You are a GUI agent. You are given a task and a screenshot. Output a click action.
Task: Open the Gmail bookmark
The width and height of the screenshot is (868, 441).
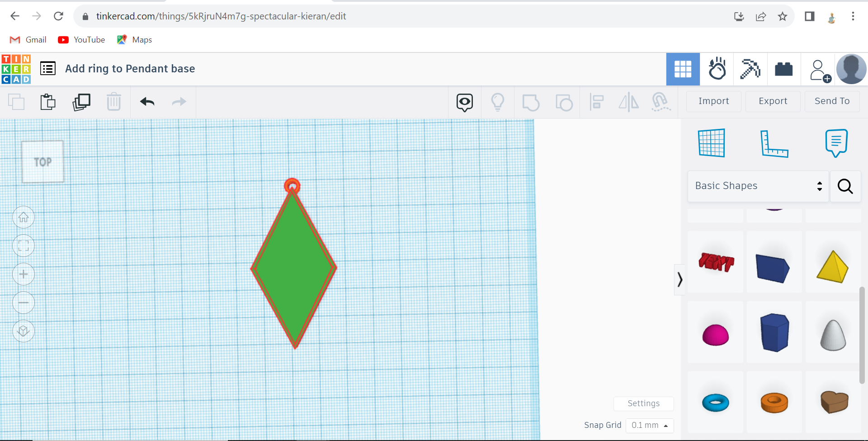coord(28,40)
